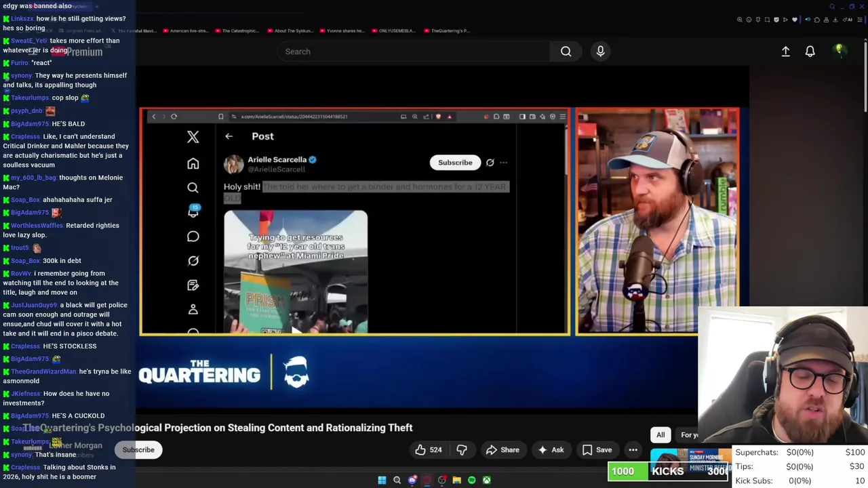Switch to TheQuartering's P... browser tab
Viewport: 868px width, 488px height.
(x=446, y=30)
